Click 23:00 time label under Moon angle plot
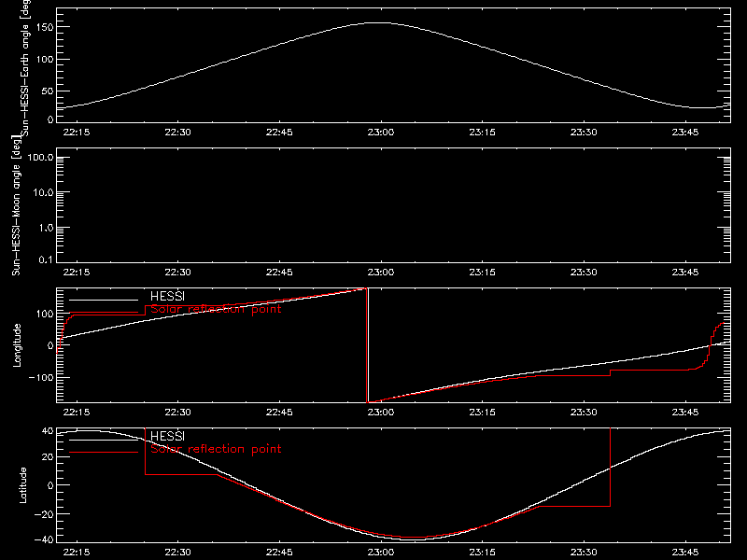This screenshot has height=560, width=747. pyautogui.click(x=381, y=273)
